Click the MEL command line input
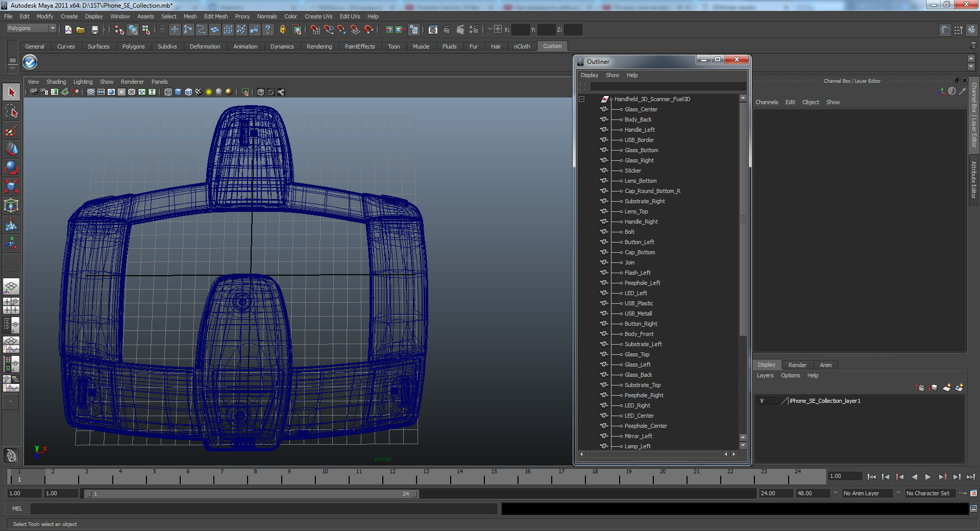Screen dimensions: 980x531 coord(263,509)
